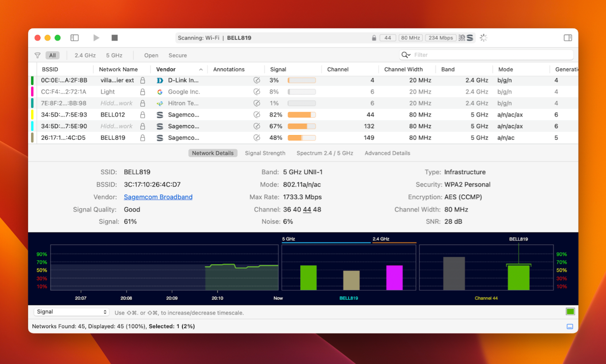Filter networks by 2.4 GHz
The image size is (606, 364).
click(85, 55)
